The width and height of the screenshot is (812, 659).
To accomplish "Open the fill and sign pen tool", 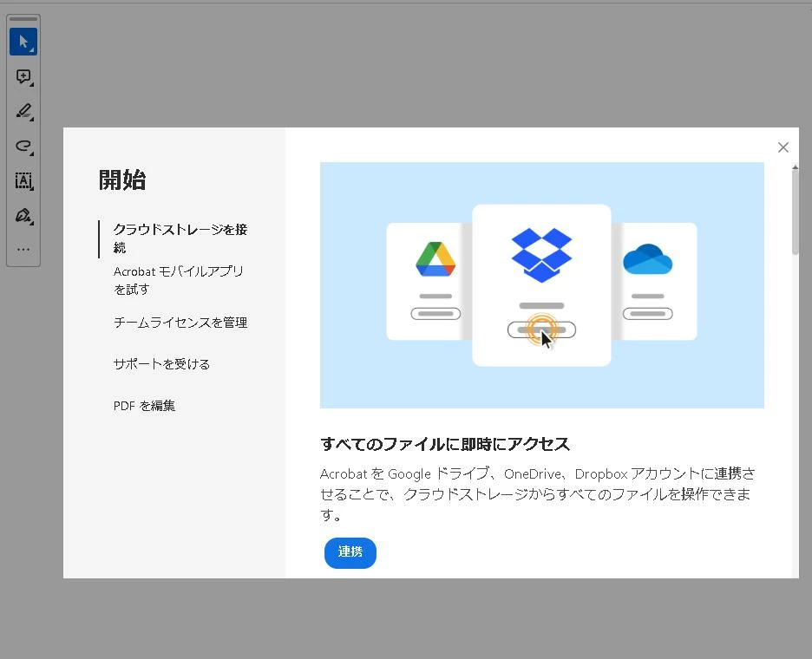I will [x=23, y=215].
